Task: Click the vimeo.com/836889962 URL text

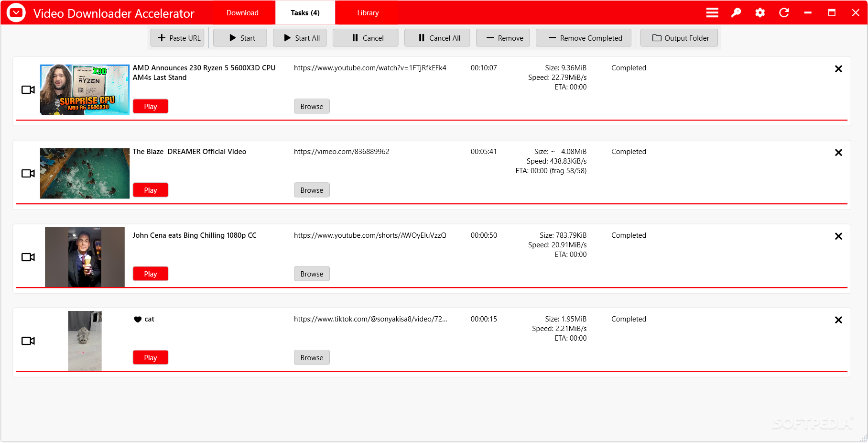Action: 341,152
